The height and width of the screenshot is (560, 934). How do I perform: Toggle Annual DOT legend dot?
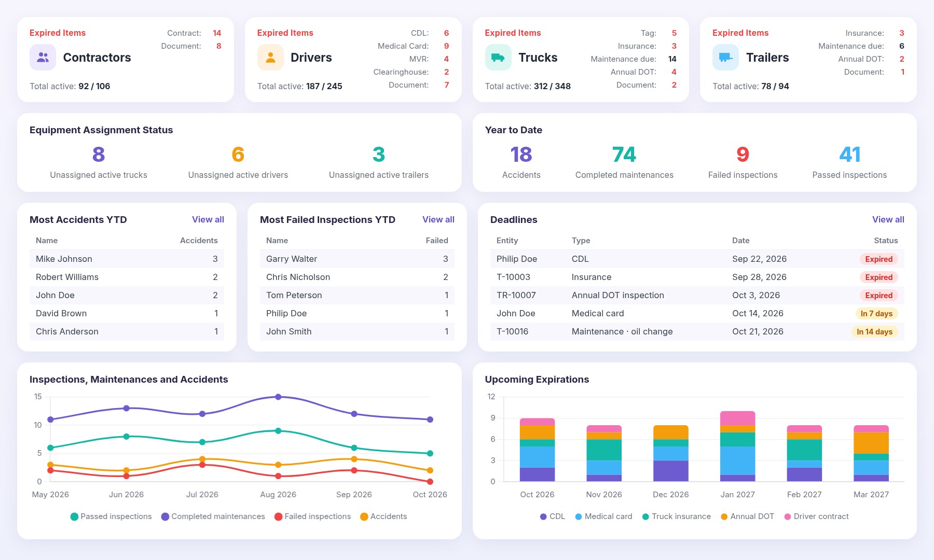(724, 516)
